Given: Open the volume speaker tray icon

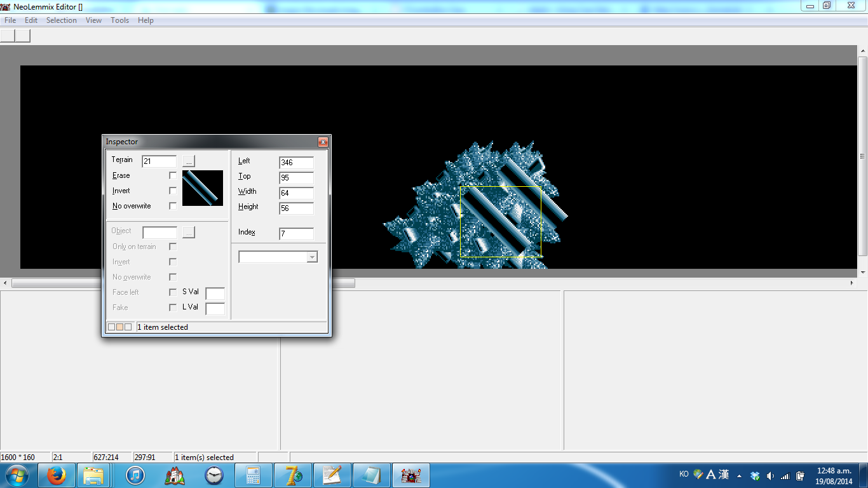Looking at the screenshot, I should point(770,475).
